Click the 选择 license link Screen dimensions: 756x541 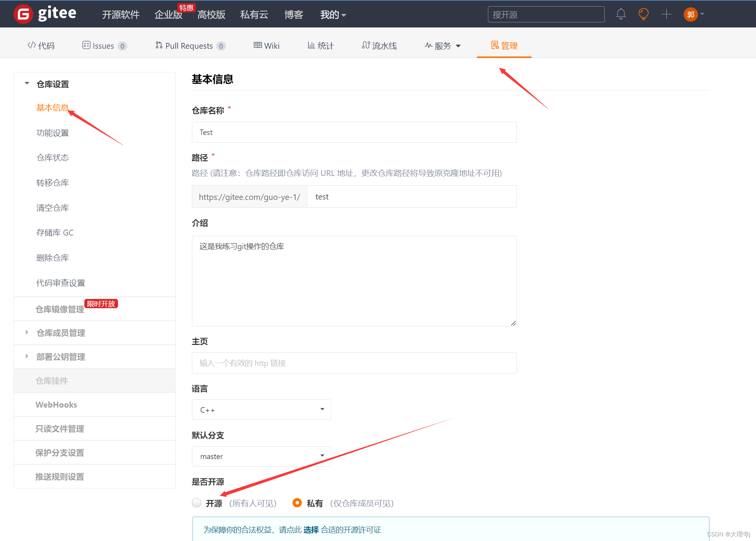point(311,529)
